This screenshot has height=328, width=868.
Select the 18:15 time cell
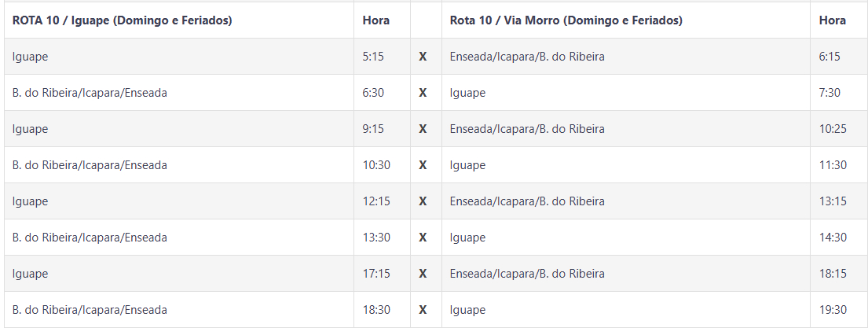[833, 274]
